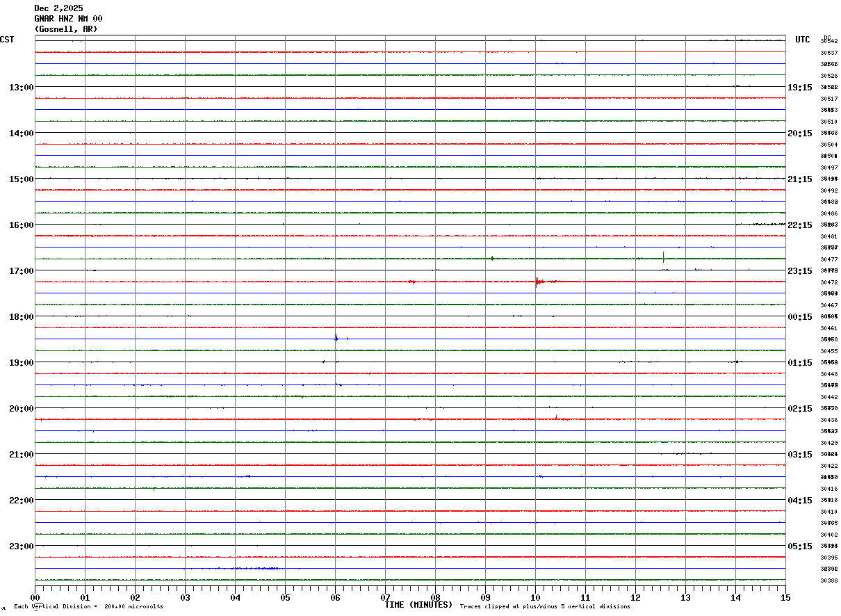This screenshot has width=841, height=616.
Task: Click the 13:00 CST time label
Action: 21,88
